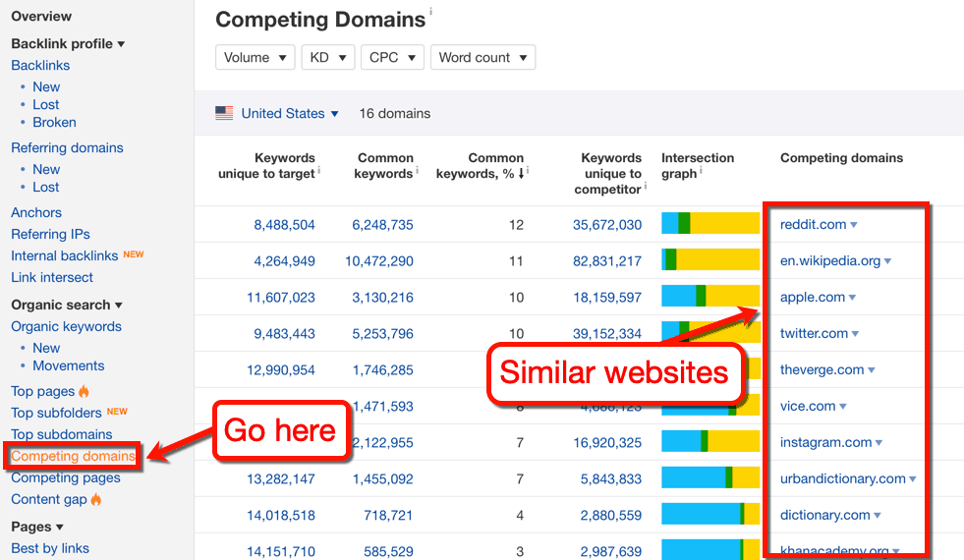Open the Organic keywords report

pos(67,326)
